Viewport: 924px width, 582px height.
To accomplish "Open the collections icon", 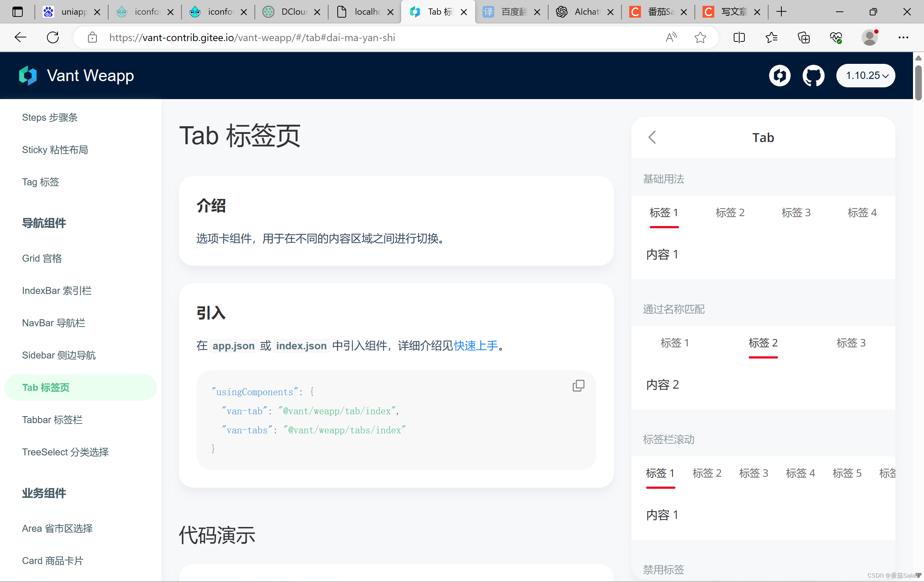I will [804, 38].
